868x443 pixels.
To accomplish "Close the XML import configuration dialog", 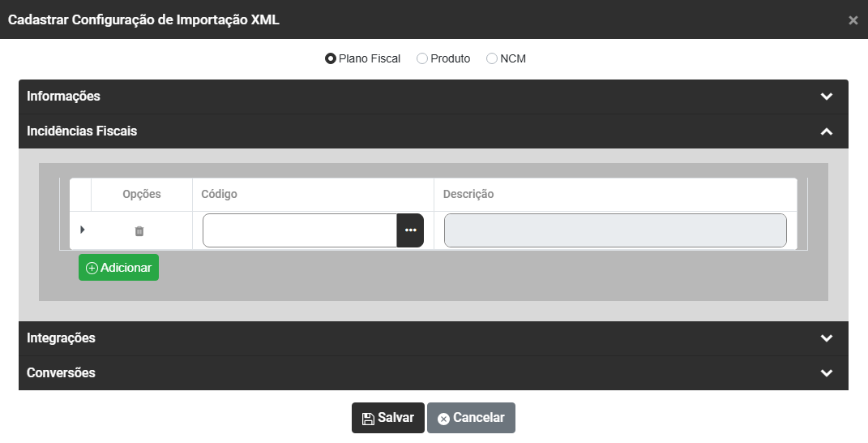I will [853, 20].
